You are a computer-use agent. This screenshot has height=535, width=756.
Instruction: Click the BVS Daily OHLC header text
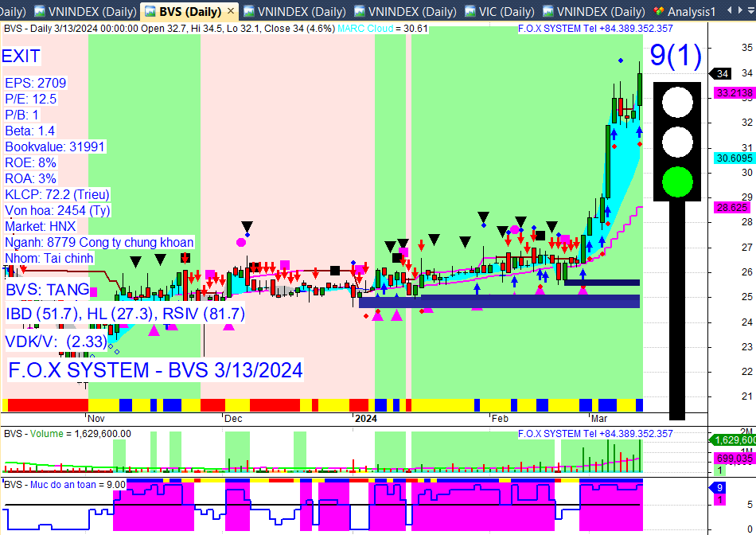pyautogui.click(x=170, y=29)
